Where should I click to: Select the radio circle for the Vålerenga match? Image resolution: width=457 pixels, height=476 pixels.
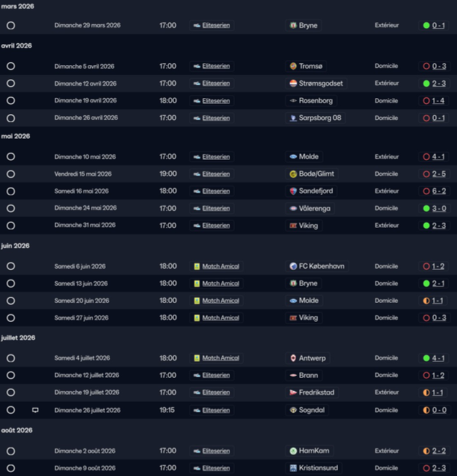tap(11, 208)
